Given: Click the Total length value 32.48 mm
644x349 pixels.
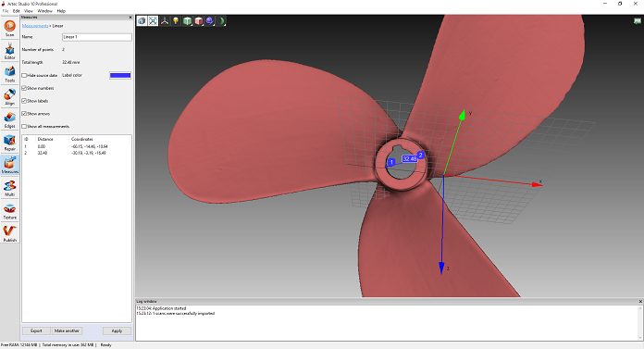Looking at the screenshot, I should coord(71,62).
